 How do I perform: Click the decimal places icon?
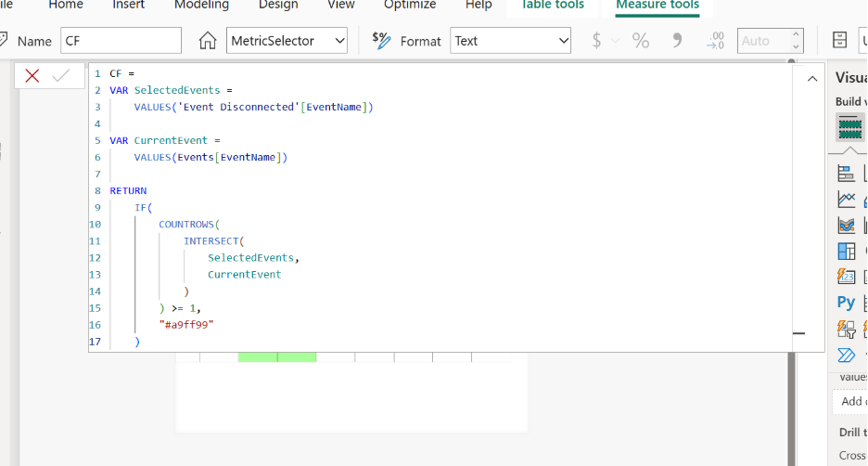[715, 41]
